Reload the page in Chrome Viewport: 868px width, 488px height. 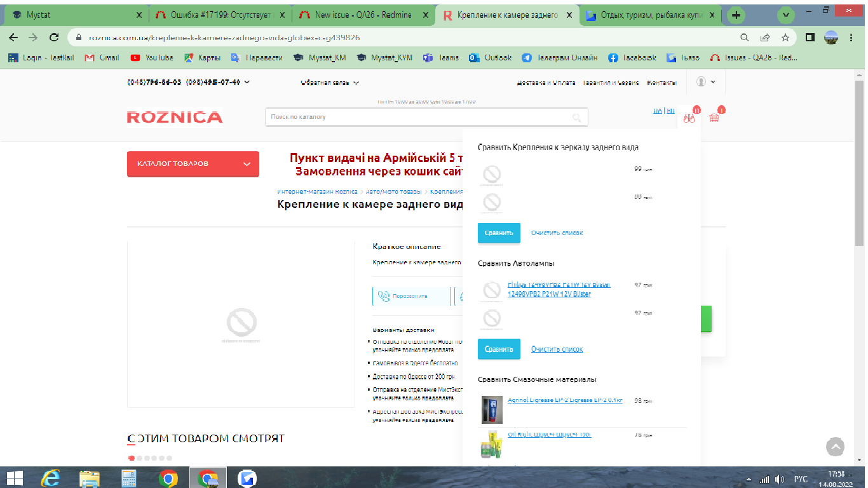coord(54,37)
